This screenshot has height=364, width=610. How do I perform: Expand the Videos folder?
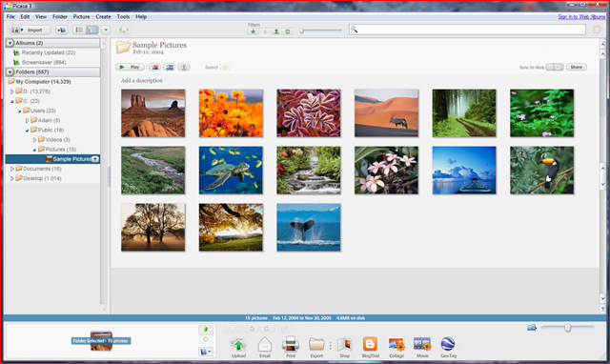pos(34,140)
